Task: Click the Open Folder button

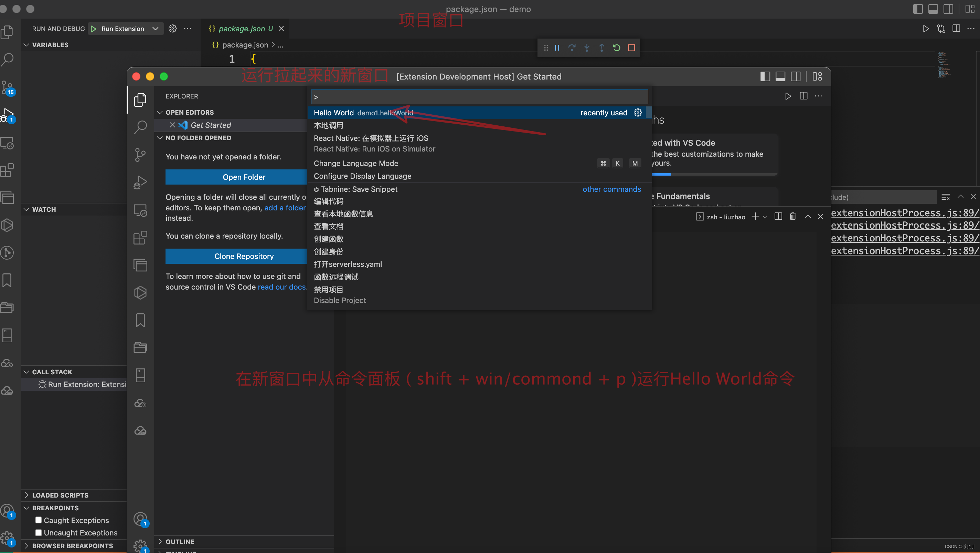Action: [244, 177]
